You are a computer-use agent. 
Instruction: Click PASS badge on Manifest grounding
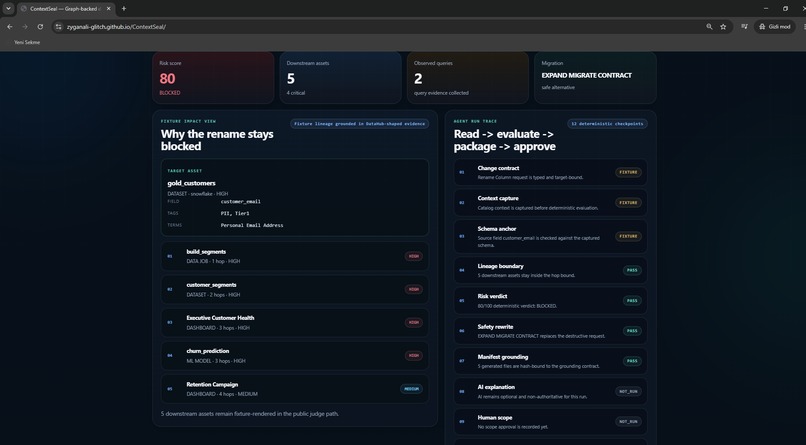tap(632, 361)
